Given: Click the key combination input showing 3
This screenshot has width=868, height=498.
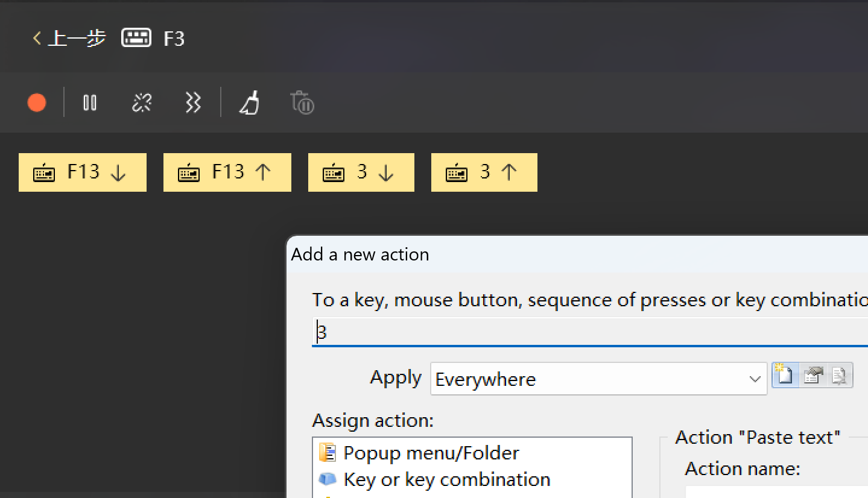Looking at the screenshot, I should (x=588, y=332).
